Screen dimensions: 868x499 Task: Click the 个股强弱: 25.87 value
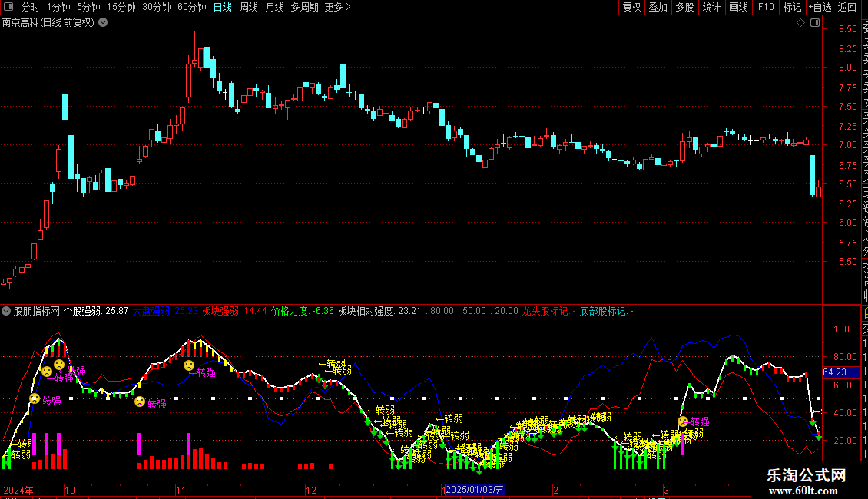coord(96,311)
